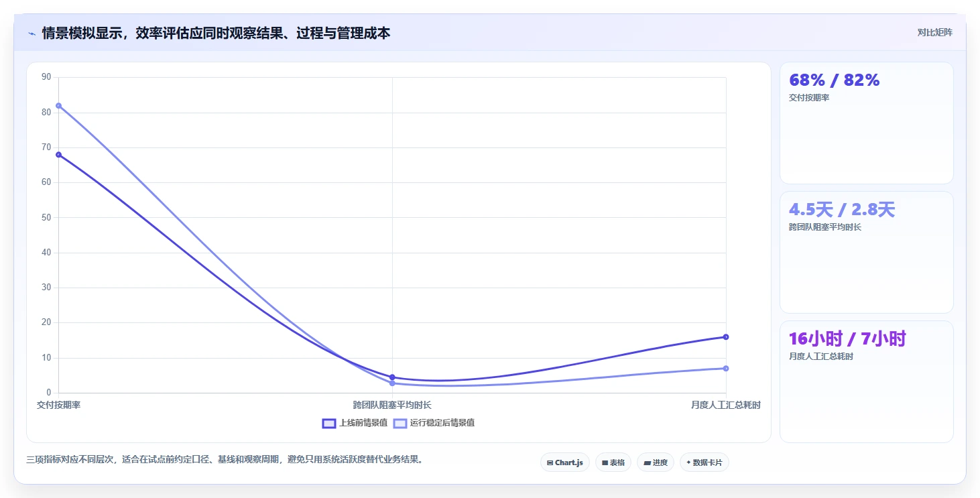The image size is (980, 498).
Task: Click the 16 data point on 月度人工汇总耗时
Action: (726, 337)
